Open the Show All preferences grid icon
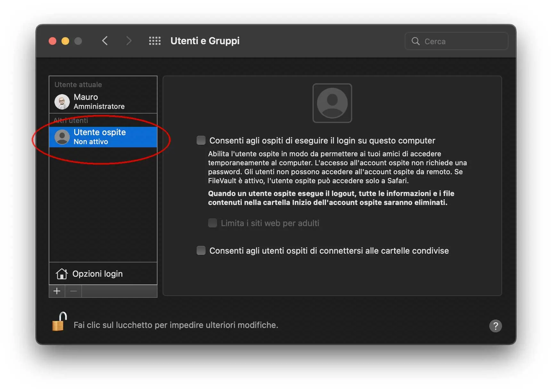 (x=155, y=41)
